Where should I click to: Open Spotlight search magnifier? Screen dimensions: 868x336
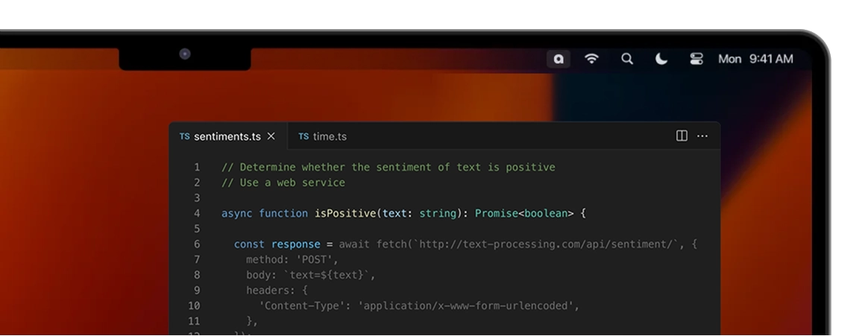click(626, 59)
